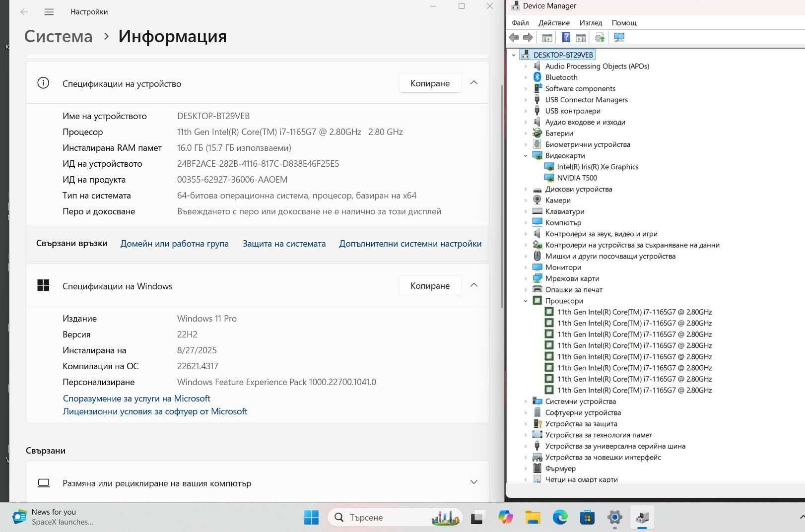Click the Bluetooth icon in device tree

pos(537,77)
